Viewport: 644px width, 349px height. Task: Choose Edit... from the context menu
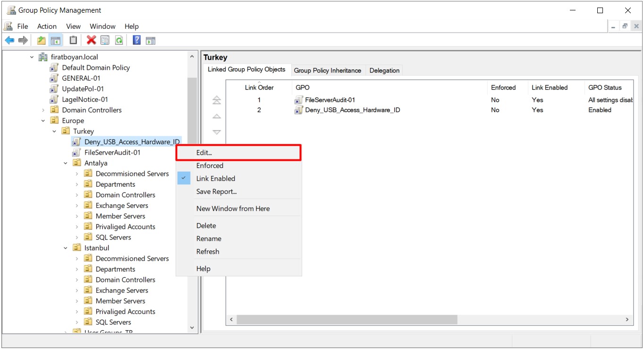tap(204, 153)
